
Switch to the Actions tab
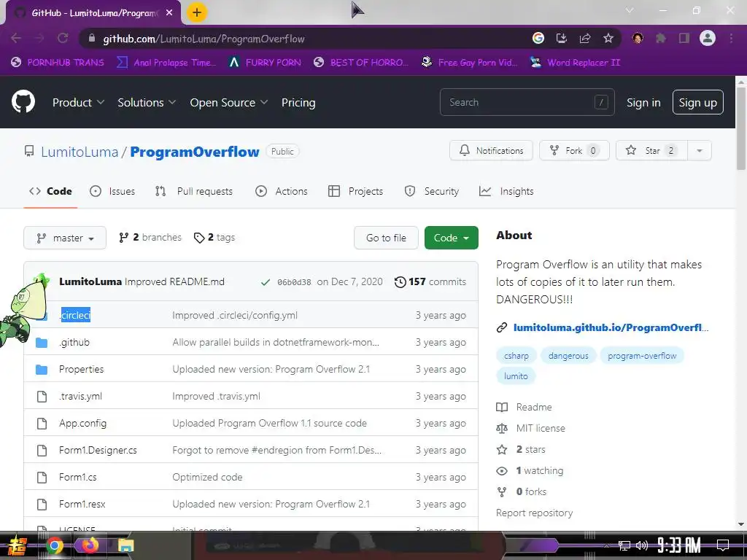(x=282, y=192)
